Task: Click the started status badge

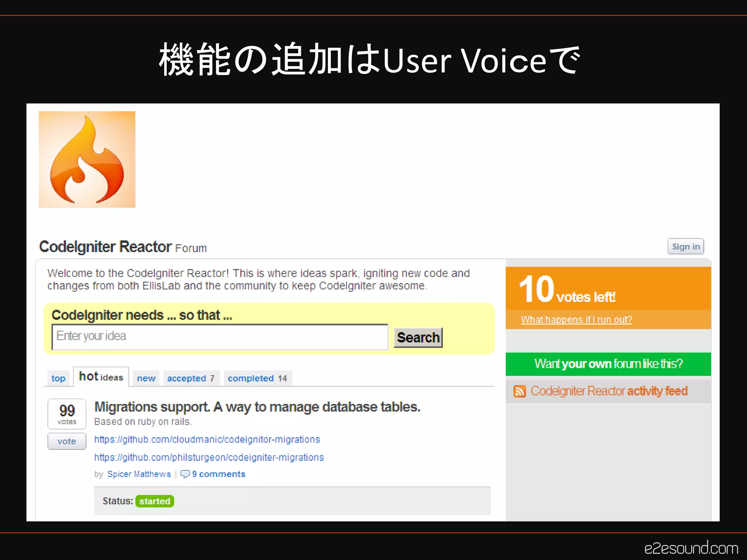Action: click(x=155, y=501)
